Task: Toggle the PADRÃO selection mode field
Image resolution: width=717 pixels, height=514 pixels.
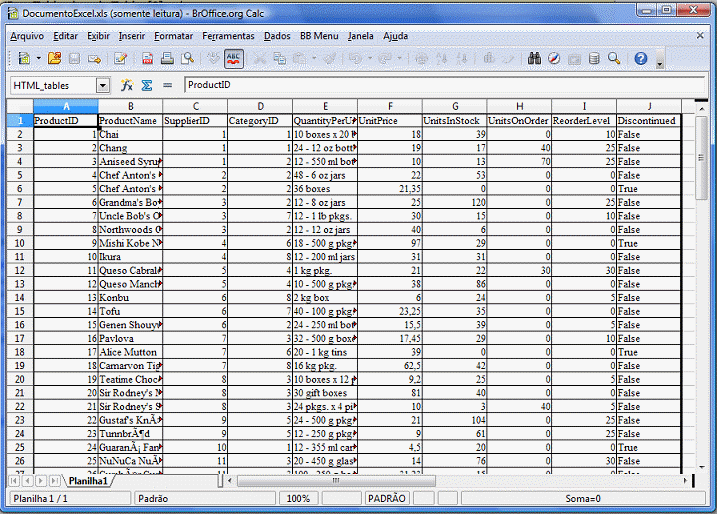Action: [x=386, y=498]
